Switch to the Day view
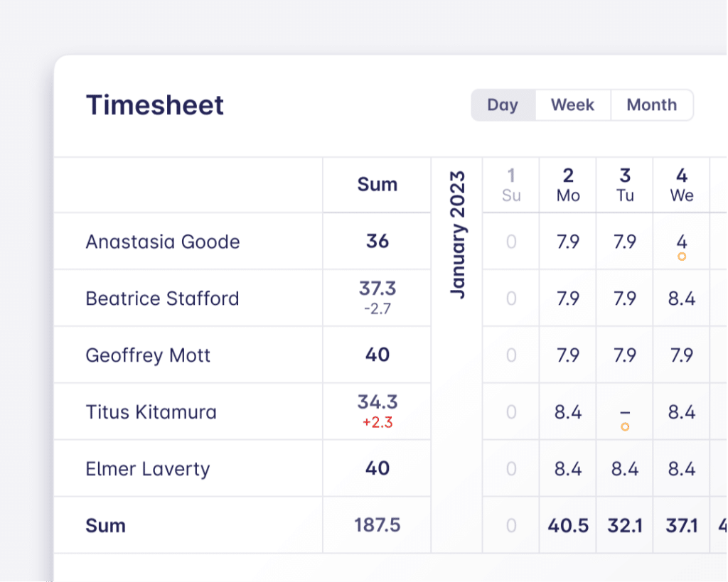This screenshot has height=582, width=728. point(503,105)
